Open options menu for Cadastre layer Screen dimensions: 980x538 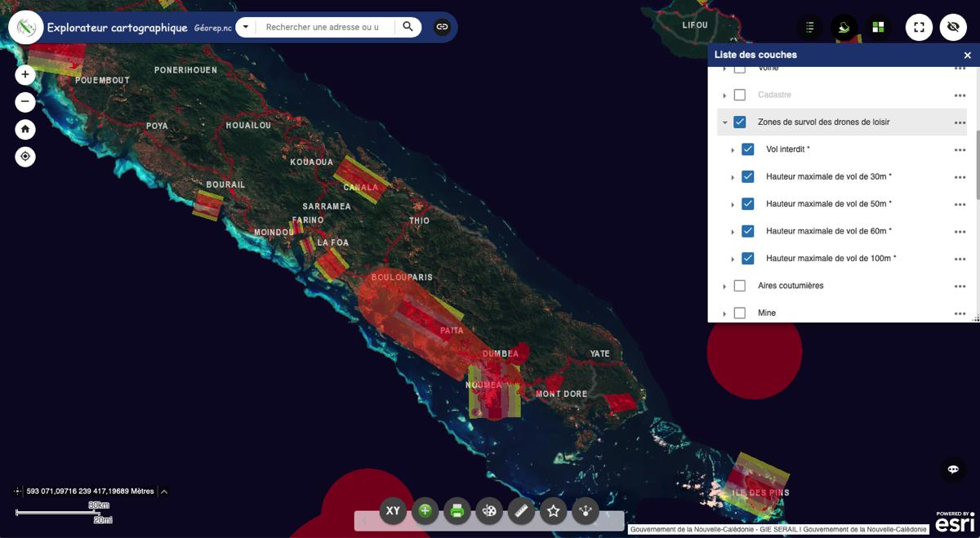click(960, 96)
